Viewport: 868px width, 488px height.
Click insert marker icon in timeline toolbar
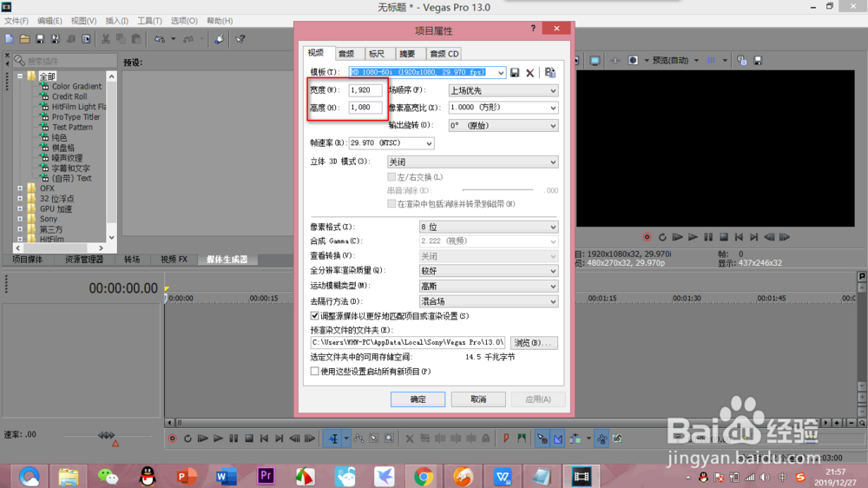tap(506, 439)
